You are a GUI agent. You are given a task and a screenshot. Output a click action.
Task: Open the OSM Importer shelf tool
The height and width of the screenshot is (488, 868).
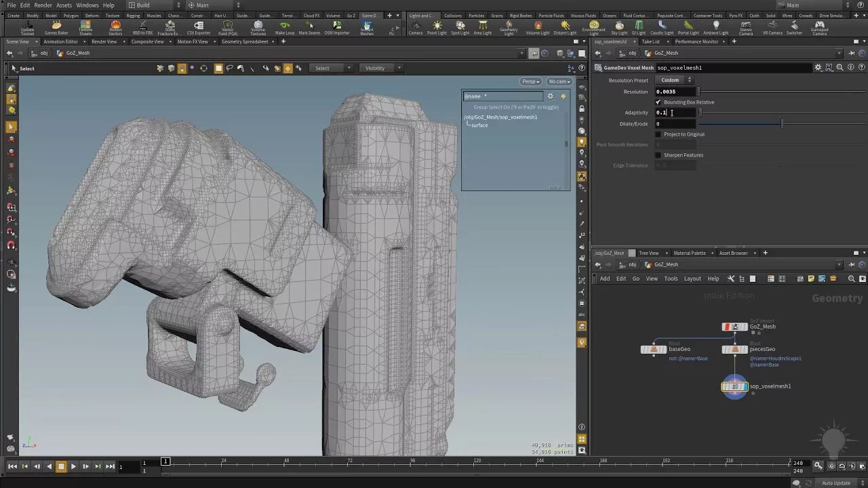(x=337, y=27)
